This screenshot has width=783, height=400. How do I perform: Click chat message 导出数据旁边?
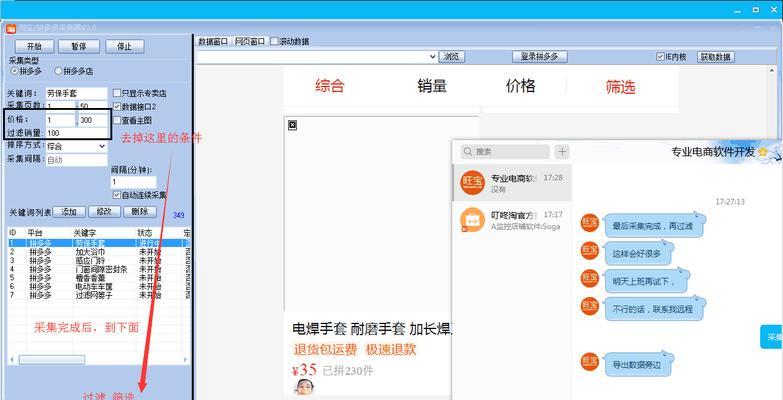point(639,363)
